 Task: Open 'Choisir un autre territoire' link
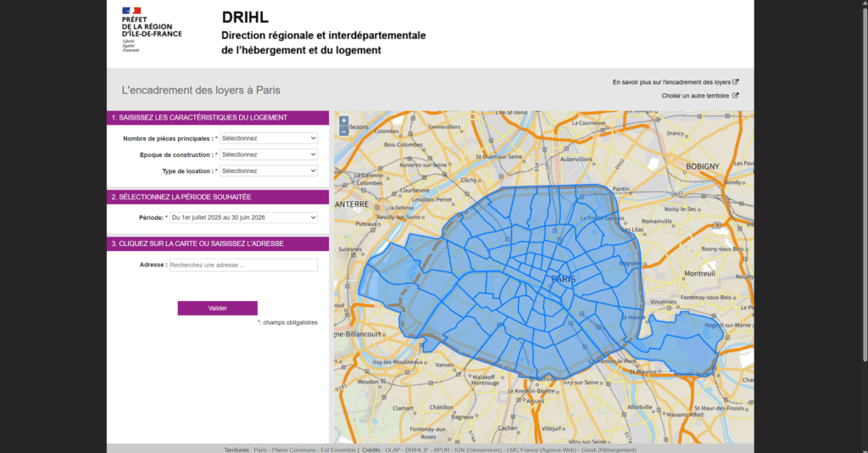(695, 96)
